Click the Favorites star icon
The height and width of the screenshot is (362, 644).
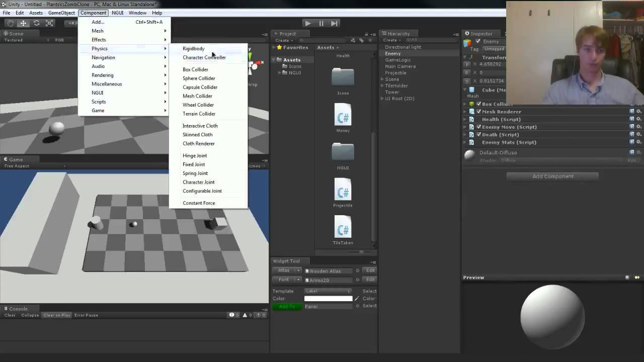pyautogui.click(x=278, y=47)
